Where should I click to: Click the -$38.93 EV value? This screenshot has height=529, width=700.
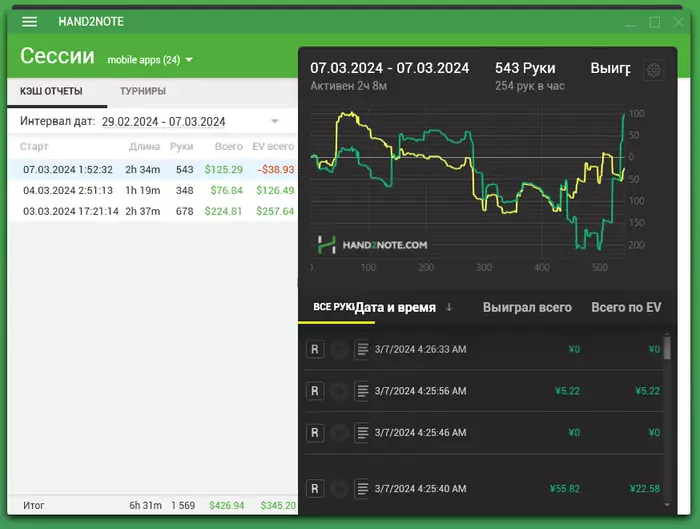[276, 170]
